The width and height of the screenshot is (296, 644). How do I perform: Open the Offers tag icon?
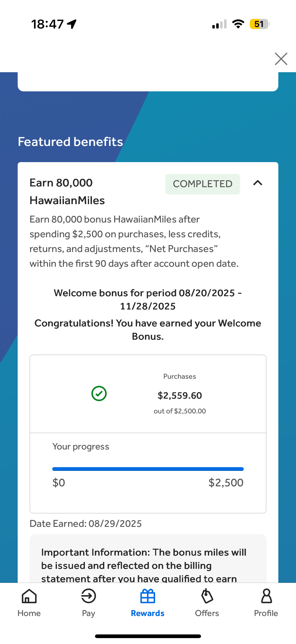coord(207,596)
